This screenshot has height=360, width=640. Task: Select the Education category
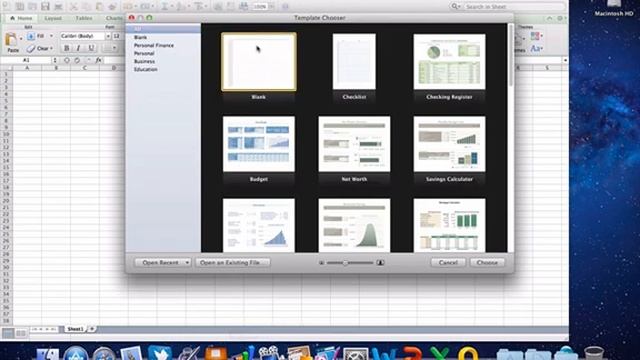(146, 69)
